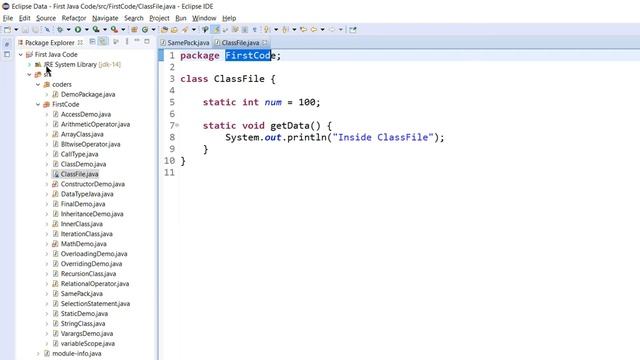Open the File menu
The height and width of the screenshot is (360, 640).
tap(8, 18)
